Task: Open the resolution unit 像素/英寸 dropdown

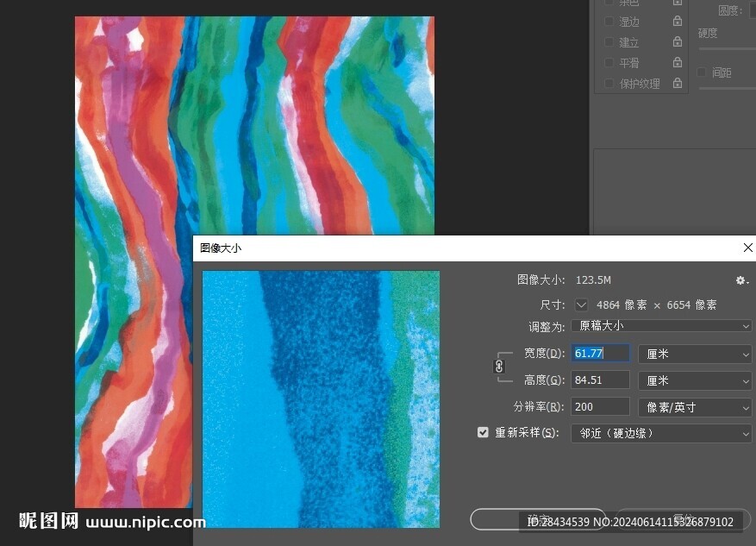Action: click(x=695, y=408)
